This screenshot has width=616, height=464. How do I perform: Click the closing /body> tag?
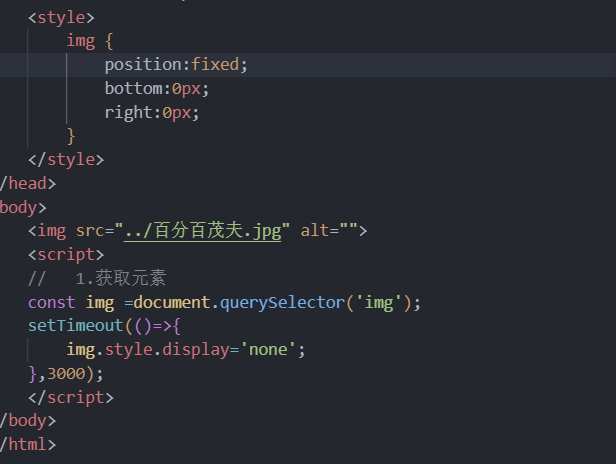(x=28, y=421)
